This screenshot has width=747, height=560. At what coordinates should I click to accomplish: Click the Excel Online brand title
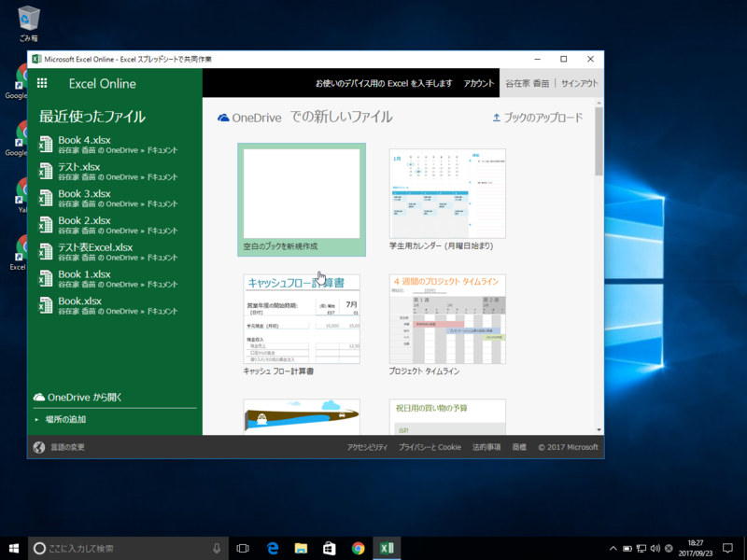pos(103,83)
